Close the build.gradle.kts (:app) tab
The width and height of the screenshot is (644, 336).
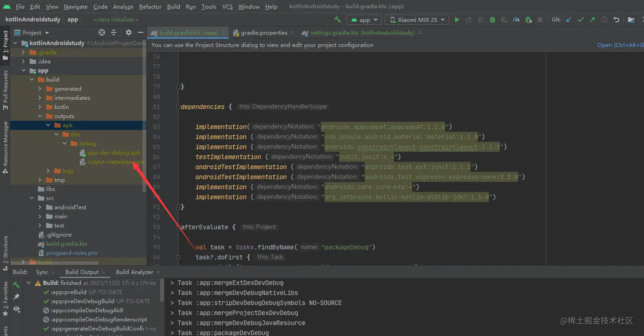click(x=223, y=33)
